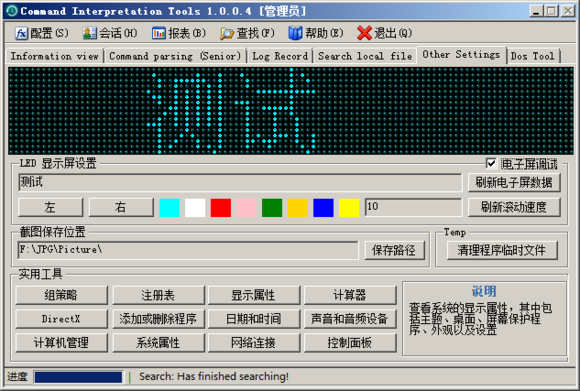
Task: Click the LED text field containing 测试
Action: [240, 182]
